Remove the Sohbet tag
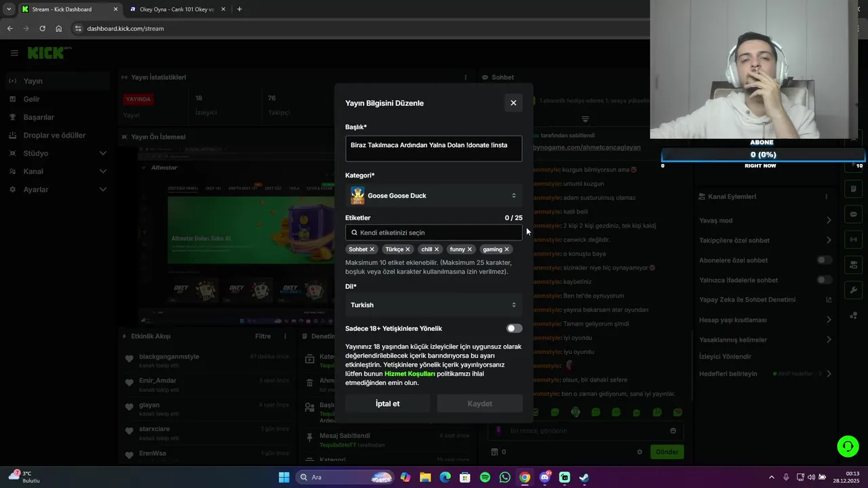The image size is (868, 488). (372, 249)
